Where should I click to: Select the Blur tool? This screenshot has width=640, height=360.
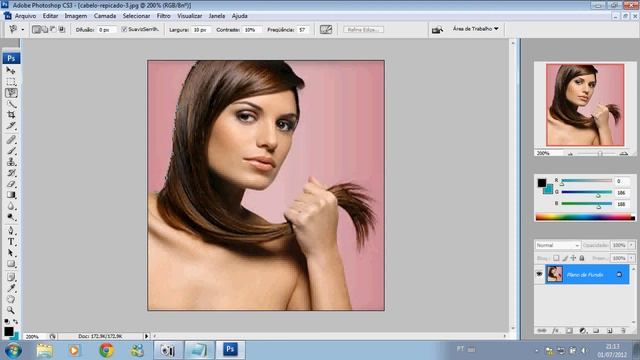pos(11,206)
